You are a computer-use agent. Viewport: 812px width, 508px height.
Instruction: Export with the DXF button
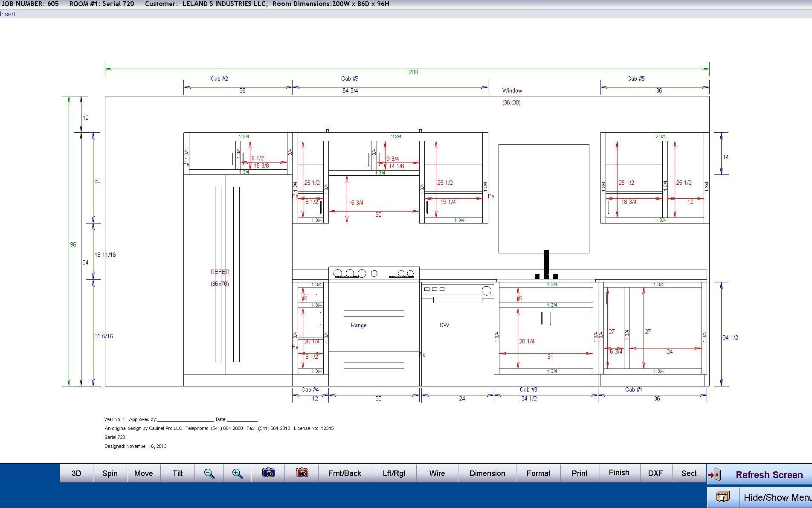pyautogui.click(x=655, y=473)
